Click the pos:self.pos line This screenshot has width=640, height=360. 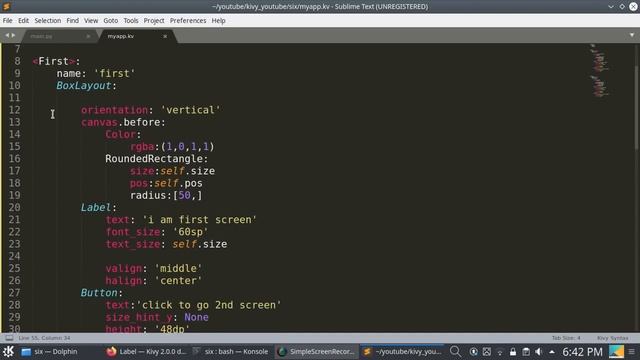point(166,183)
